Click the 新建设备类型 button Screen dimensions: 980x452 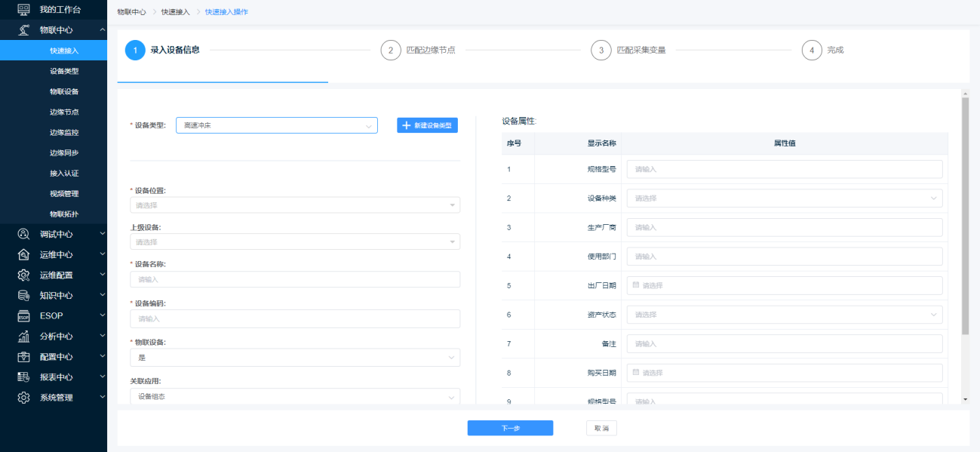click(427, 125)
